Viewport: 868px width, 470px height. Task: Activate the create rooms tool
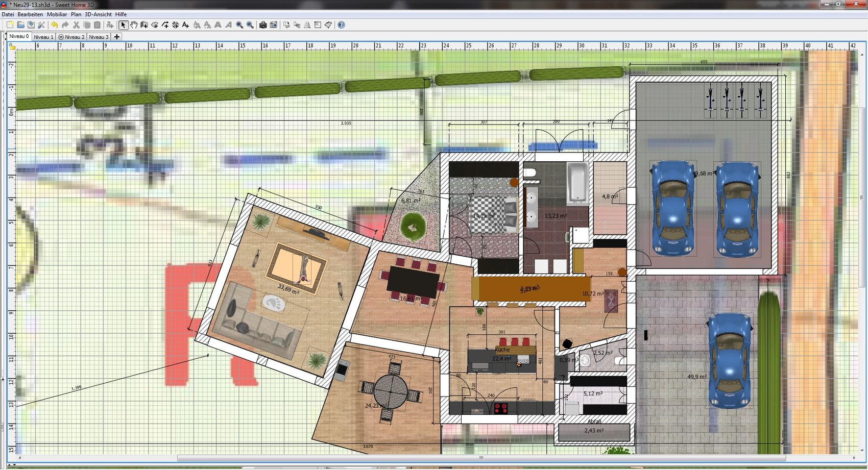tap(155, 25)
